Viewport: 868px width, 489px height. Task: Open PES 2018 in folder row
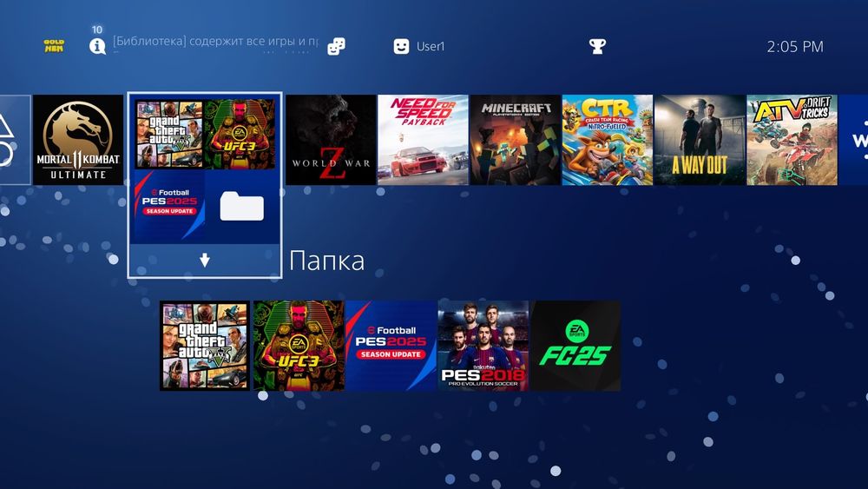tap(483, 346)
